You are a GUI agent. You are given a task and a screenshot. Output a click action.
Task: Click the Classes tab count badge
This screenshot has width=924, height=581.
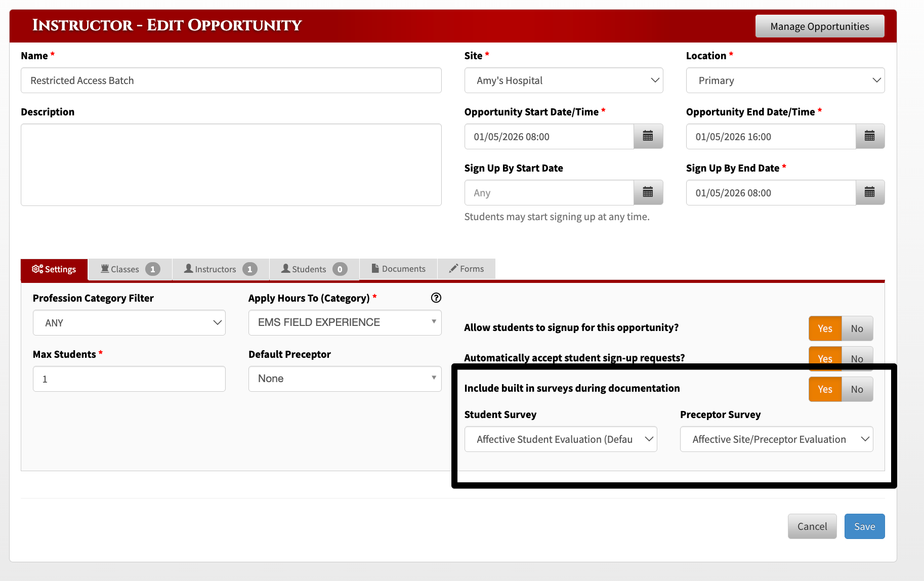pos(152,269)
